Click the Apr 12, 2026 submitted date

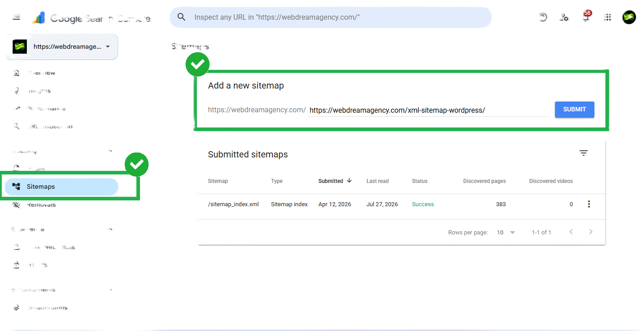335,204
